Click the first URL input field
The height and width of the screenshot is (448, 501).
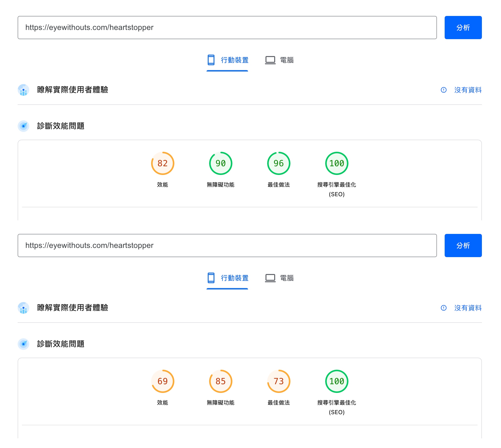[x=227, y=27]
